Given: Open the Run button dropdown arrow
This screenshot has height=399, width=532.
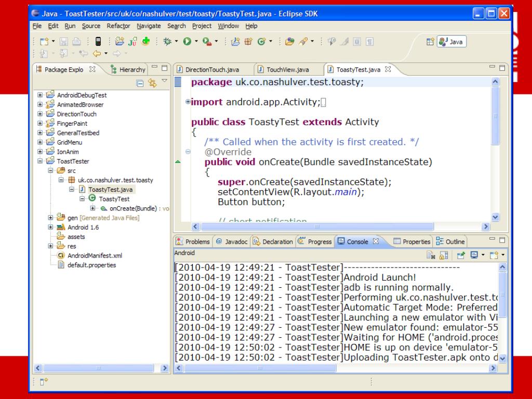Looking at the screenshot, I should click(196, 42).
